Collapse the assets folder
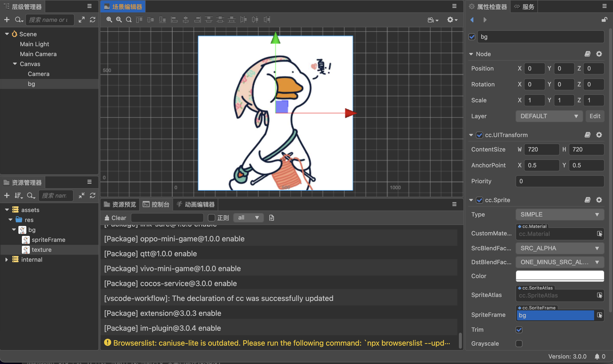Viewport: 613px width, 364px height. coord(7,210)
